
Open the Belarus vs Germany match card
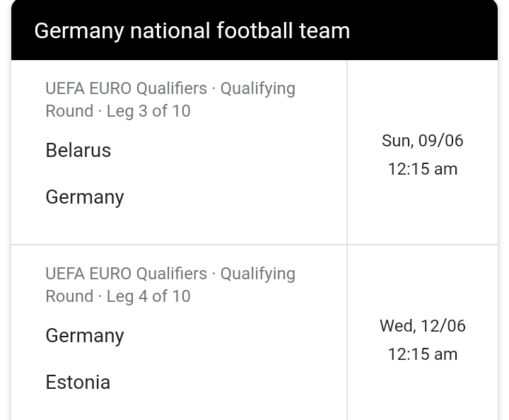[x=255, y=152]
